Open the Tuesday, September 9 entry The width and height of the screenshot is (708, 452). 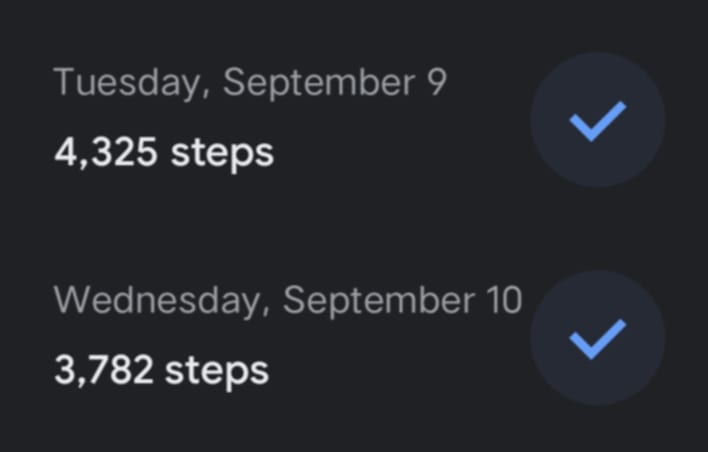click(250, 118)
